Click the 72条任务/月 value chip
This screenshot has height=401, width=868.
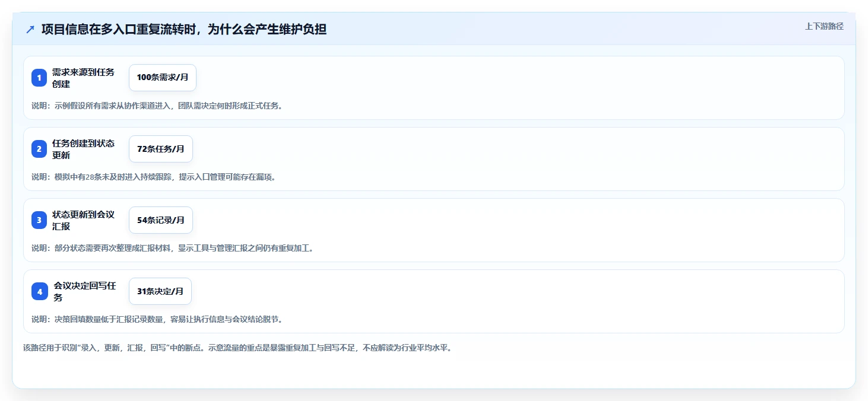(161, 149)
